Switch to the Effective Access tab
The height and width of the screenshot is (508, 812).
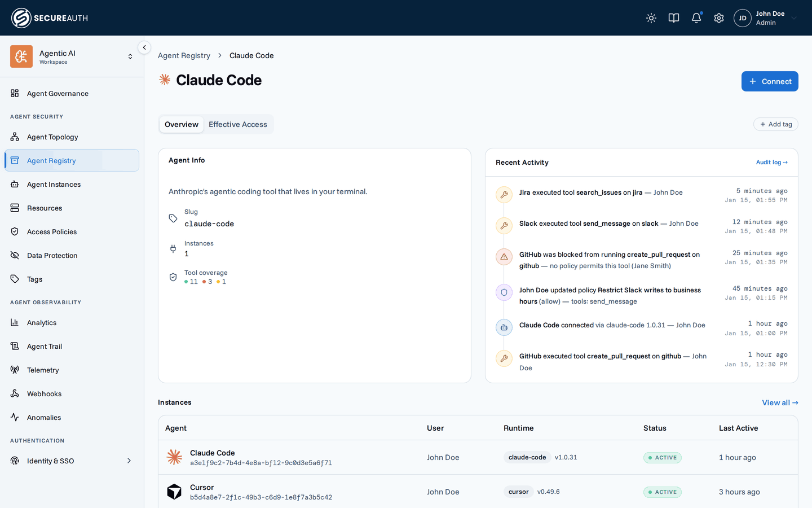[238, 124]
